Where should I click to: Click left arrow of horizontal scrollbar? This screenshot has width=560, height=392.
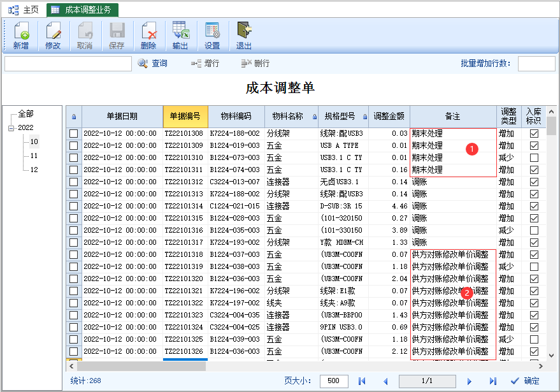pyautogui.click(x=71, y=367)
